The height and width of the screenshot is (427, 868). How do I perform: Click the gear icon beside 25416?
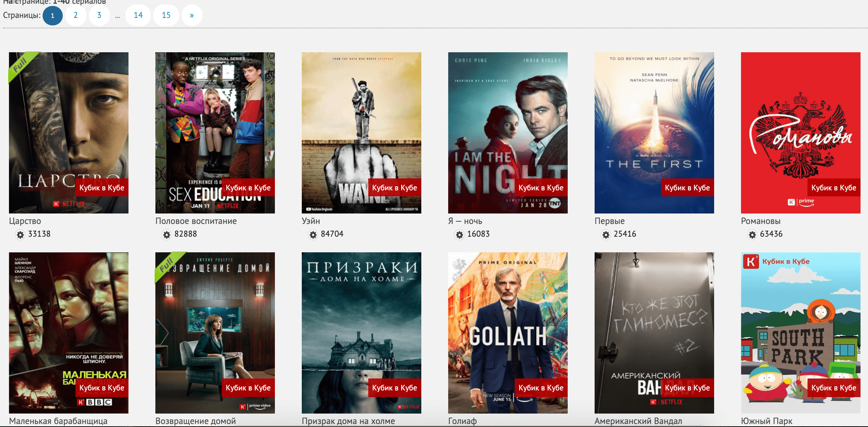(606, 234)
